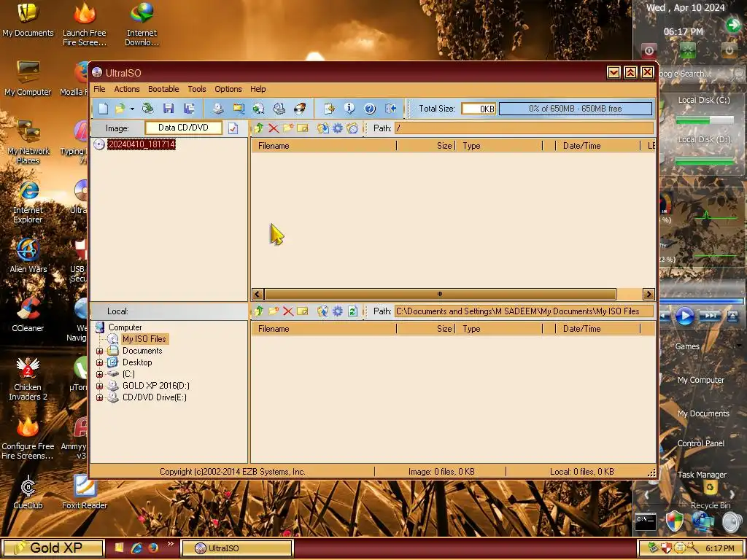
Task: Open the Actions menu
Action: pyautogui.click(x=127, y=89)
